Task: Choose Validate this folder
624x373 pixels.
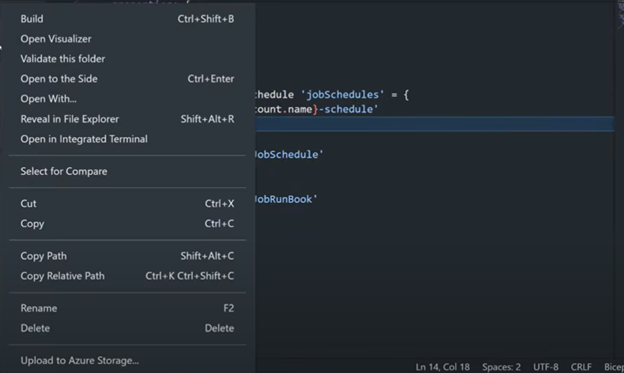Action: pyautogui.click(x=127, y=59)
